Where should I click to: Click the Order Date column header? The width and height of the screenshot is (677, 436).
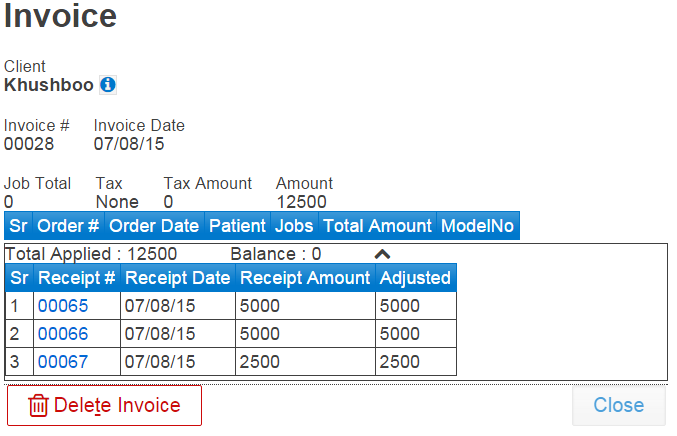[x=154, y=226]
